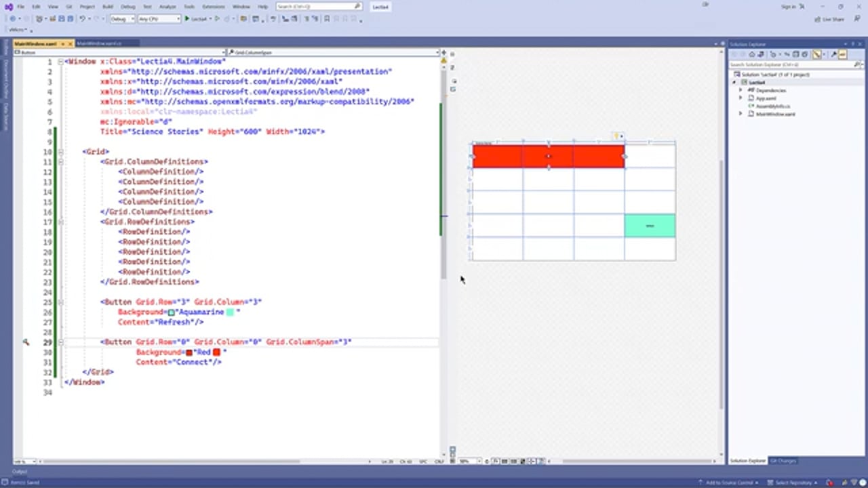868x488 pixels.
Task: Close the MainWindow.xaml tab
Action: 71,43
